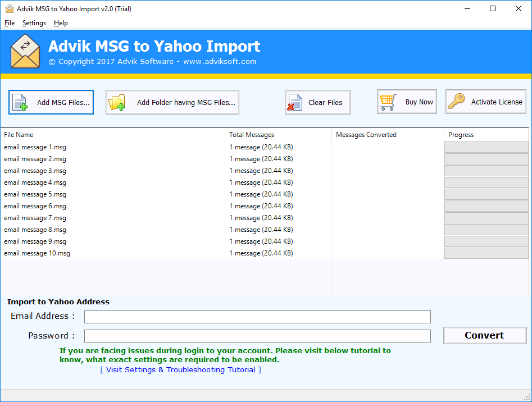Open the Help menu
Viewport: 532px width, 402px height.
(x=61, y=23)
